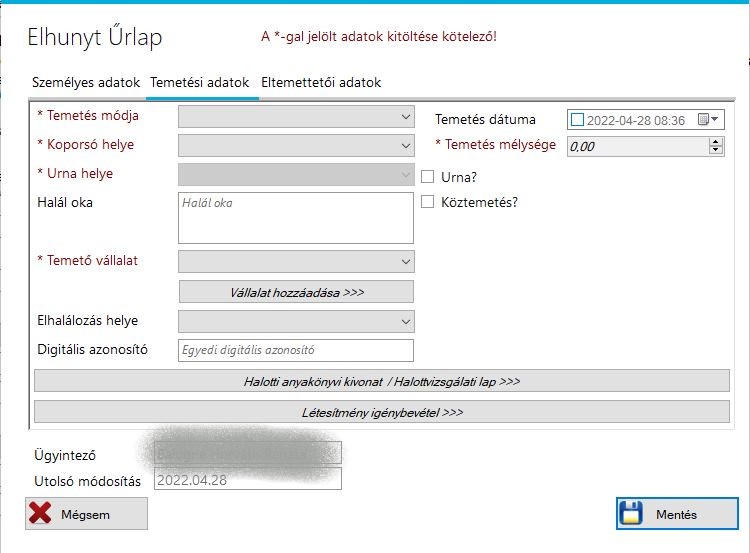
Task: Click the Létesítmény igénybevétel button
Action: tap(382, 412)
